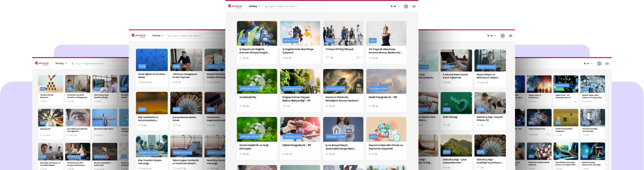Open the Yönetici Olmak İstiyorum thumbnail
This screenshot has width=644, height=170.
[51, 83]
